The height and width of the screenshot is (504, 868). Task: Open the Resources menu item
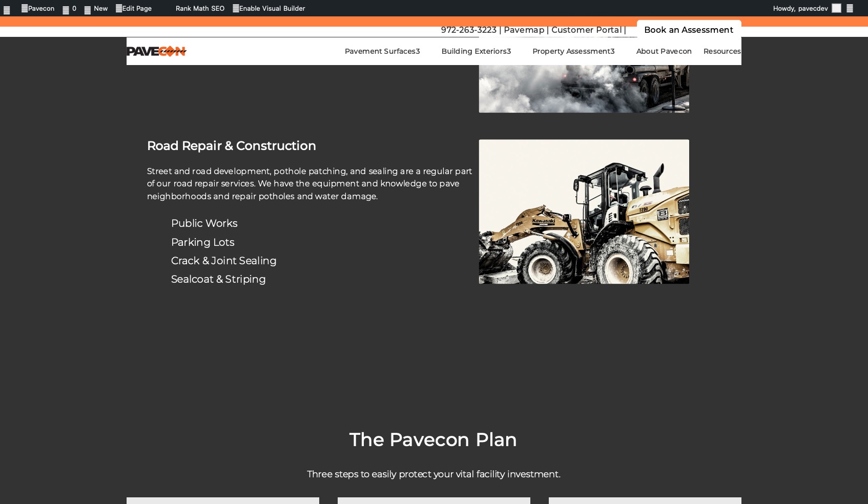coord(721,51)
